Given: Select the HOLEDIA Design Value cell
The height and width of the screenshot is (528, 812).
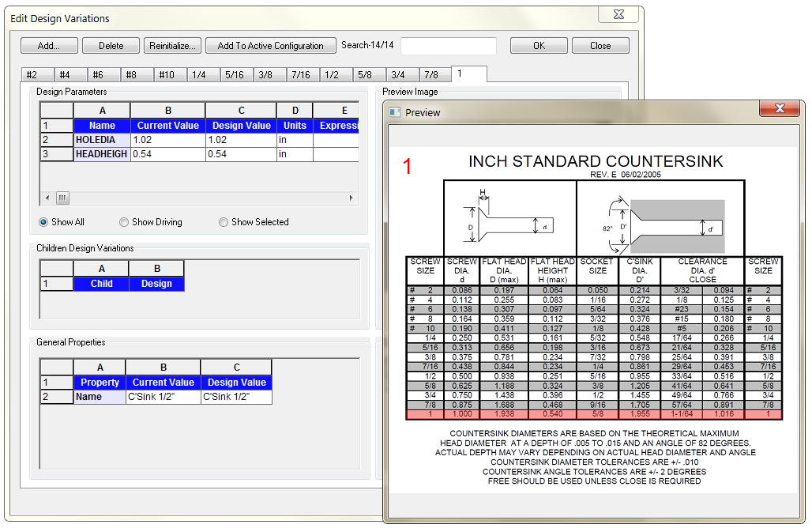Looking at the screenshot, I should click(241, 140).
